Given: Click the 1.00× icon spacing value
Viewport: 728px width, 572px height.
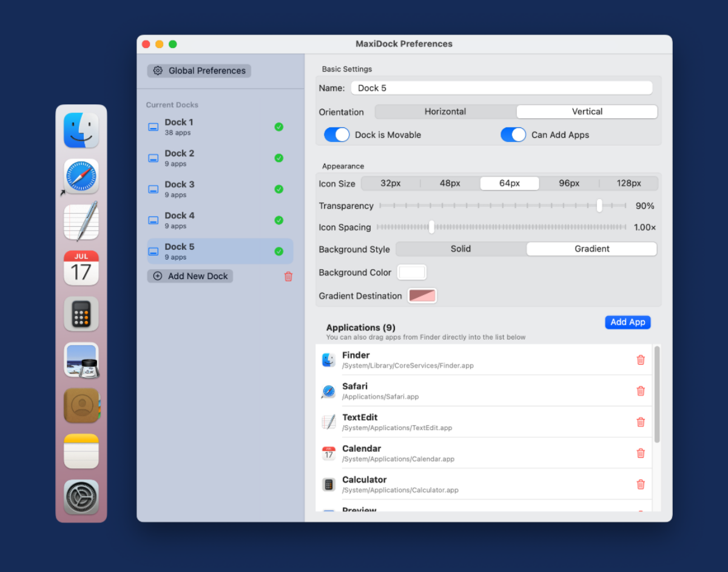Looking at the screenshot, I should [x=645, y=227].
